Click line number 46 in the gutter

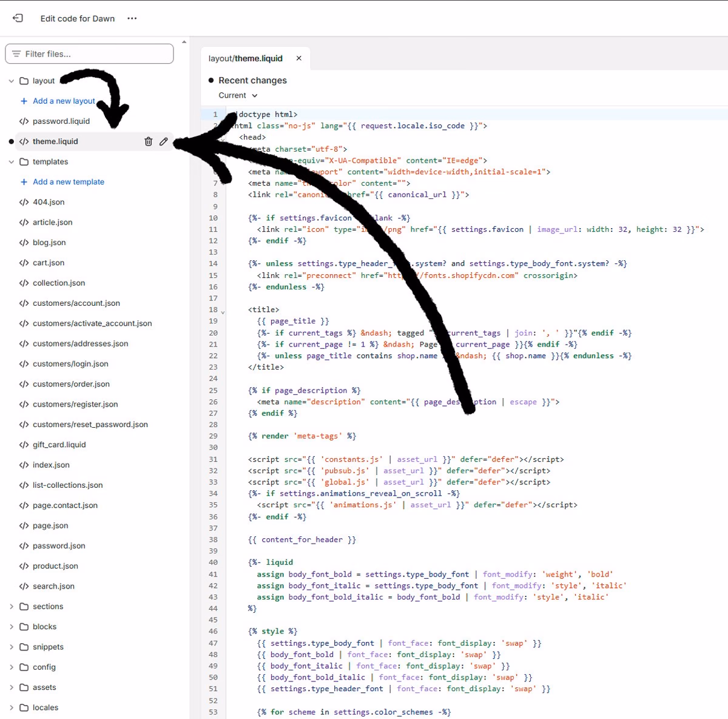point(213,631)
